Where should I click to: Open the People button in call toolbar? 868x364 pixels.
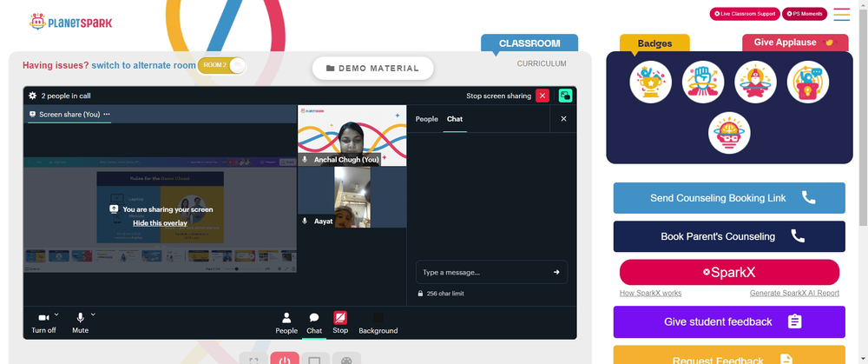click(x=286, y=323)
